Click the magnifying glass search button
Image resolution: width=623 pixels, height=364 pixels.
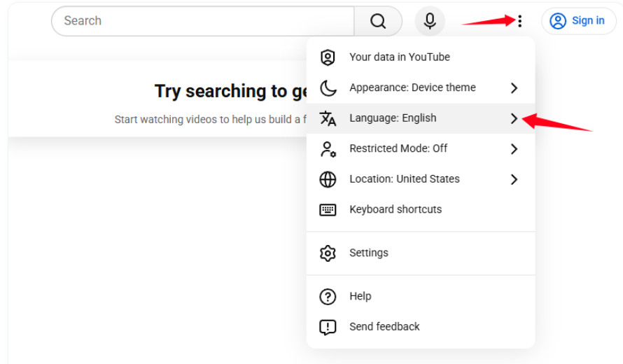pos(378,21)
